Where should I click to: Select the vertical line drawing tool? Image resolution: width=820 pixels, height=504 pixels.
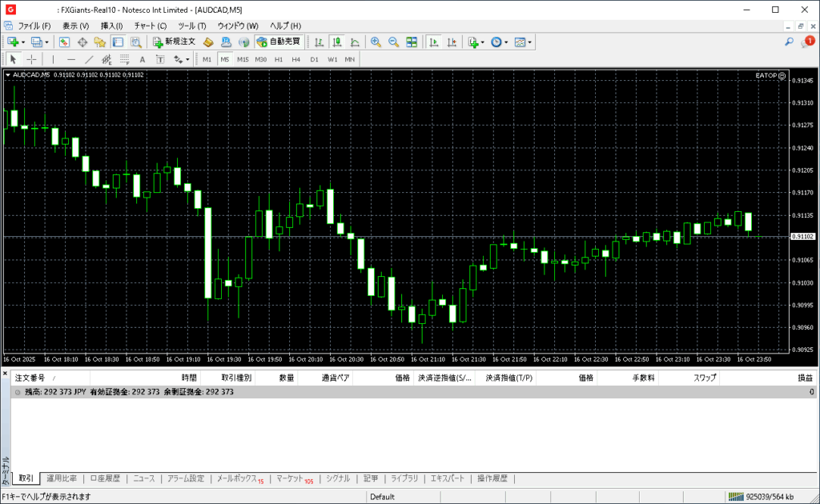pos(54,59)
